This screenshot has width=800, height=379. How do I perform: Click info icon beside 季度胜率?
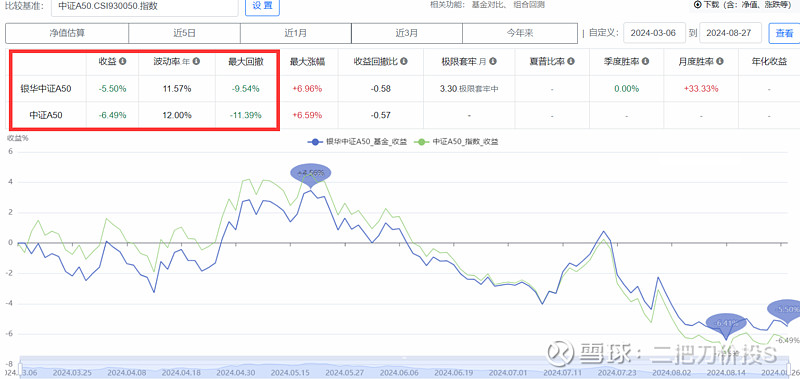pos(645,61)
